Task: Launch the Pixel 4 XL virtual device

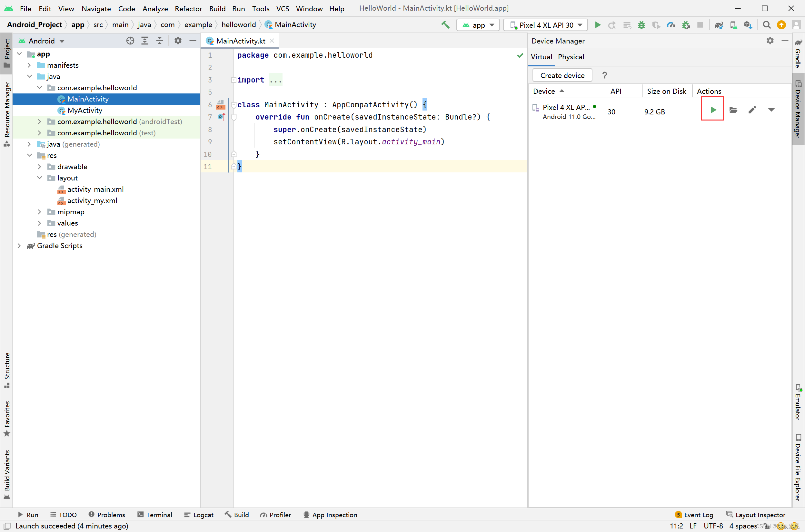Action: [713, 109]
